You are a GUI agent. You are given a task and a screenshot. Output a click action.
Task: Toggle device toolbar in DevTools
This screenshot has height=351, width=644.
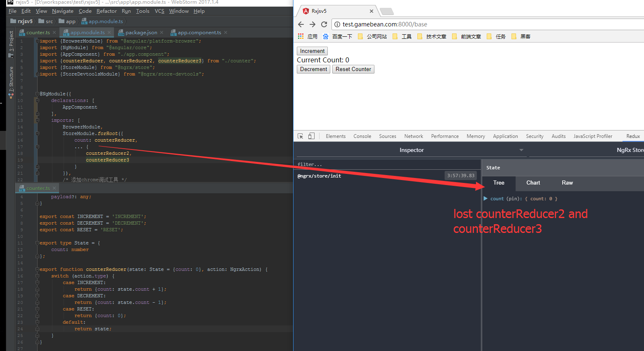coord(312,136)
